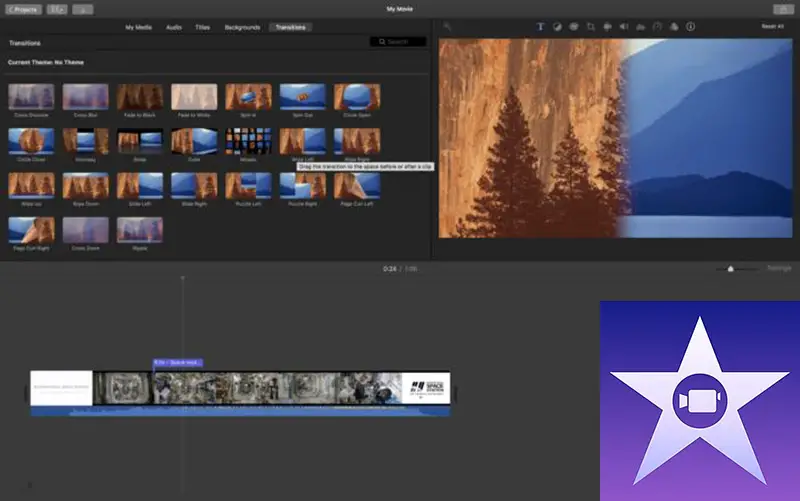Open the Color Balance tool

tap(557, 27)
